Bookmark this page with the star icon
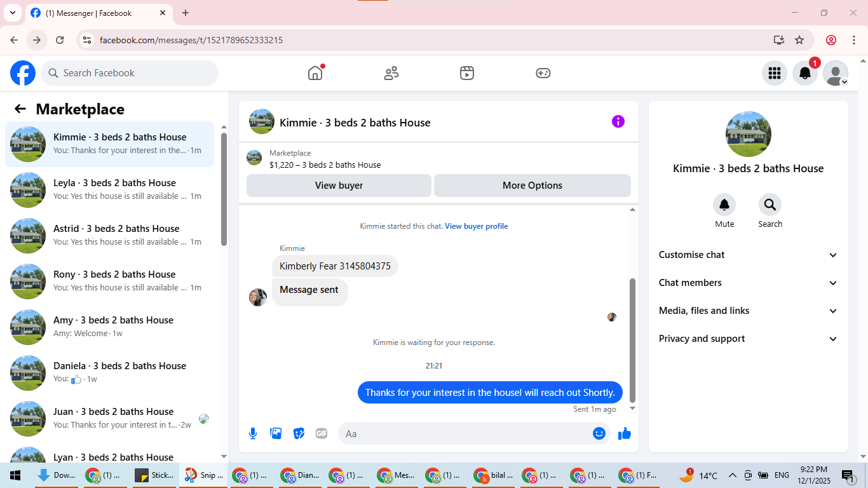868x488 pixels. click(799, 40)
